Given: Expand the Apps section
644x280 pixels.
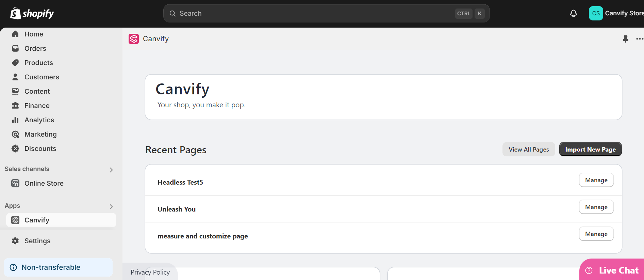Looking at the screenshot, I should 111,206.
